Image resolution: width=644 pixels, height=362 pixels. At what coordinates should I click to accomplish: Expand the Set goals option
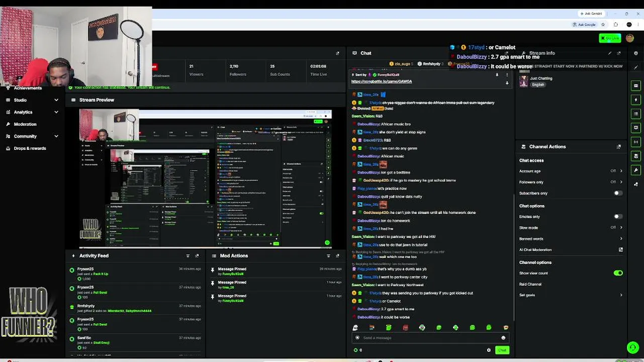pos(571,295)
